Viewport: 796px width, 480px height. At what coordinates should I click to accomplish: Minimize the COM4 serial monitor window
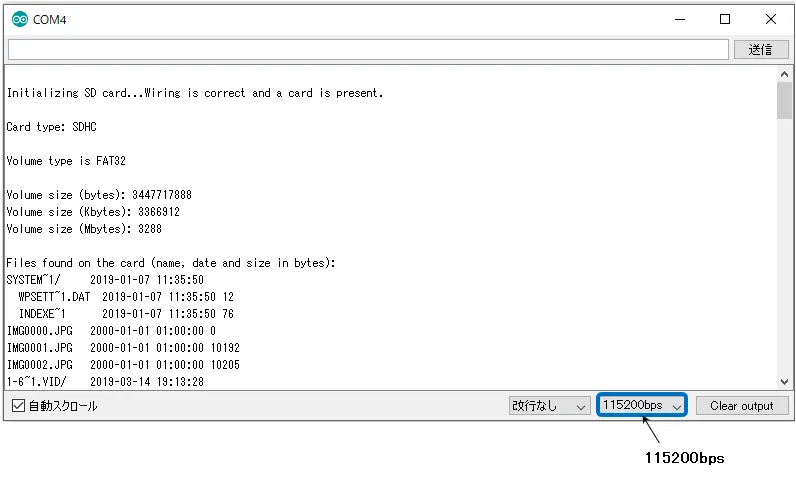coord(679,19)
